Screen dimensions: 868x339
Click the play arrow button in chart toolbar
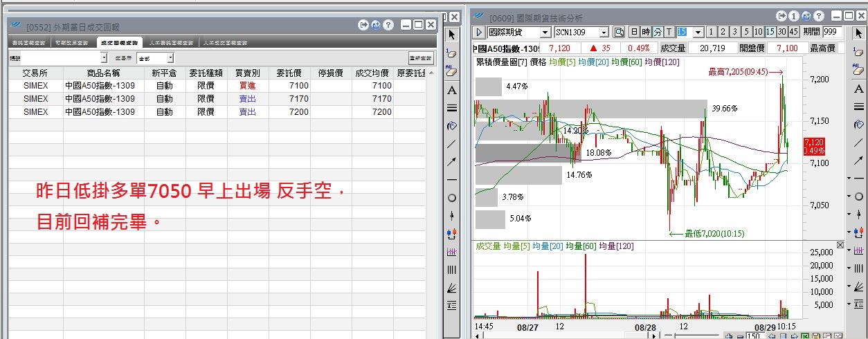pyautogui.click(x=479, y=32)
